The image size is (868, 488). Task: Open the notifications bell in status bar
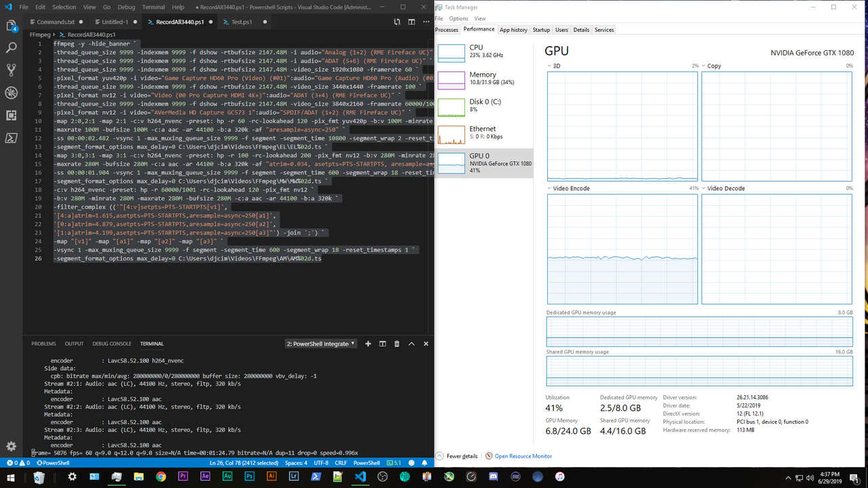[x=425, y=463]
